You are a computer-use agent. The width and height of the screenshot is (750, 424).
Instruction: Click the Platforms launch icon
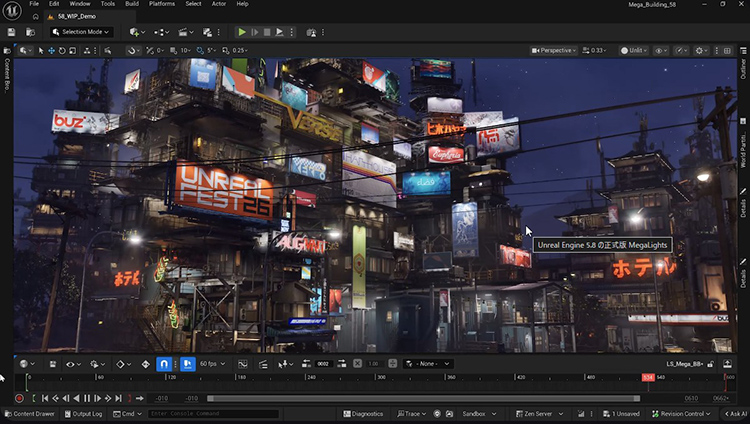[x=311, y=33]
